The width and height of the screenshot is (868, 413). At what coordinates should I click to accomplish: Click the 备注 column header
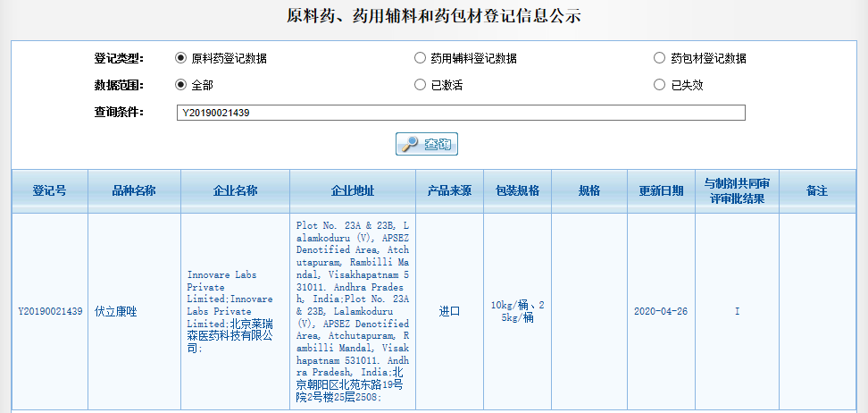pyautogui.click(x=817, y=191)
